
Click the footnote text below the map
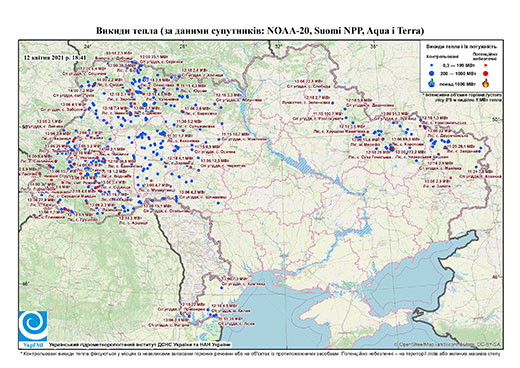pyautogui.click(x=260, y=353)
